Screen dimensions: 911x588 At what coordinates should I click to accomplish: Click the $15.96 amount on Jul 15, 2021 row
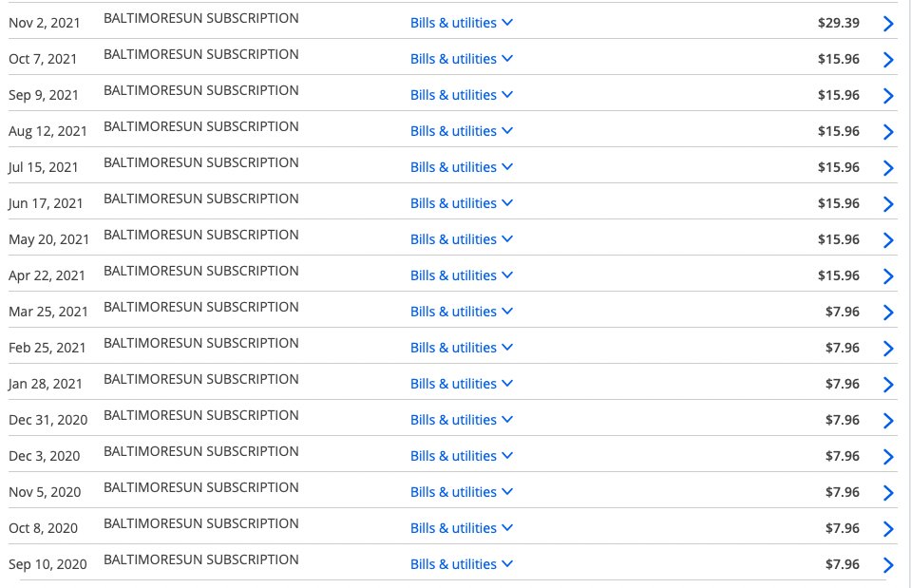click(839, 167)
